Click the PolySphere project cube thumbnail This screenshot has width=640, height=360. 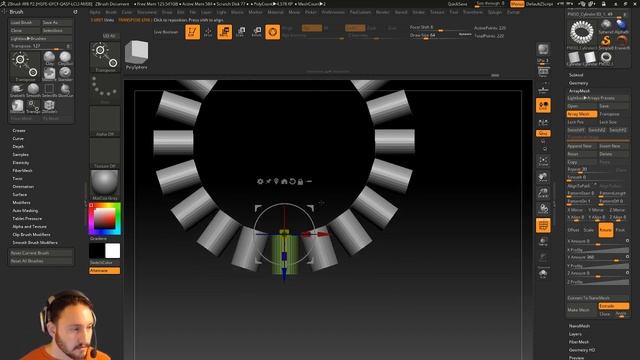tap(137, 55)
